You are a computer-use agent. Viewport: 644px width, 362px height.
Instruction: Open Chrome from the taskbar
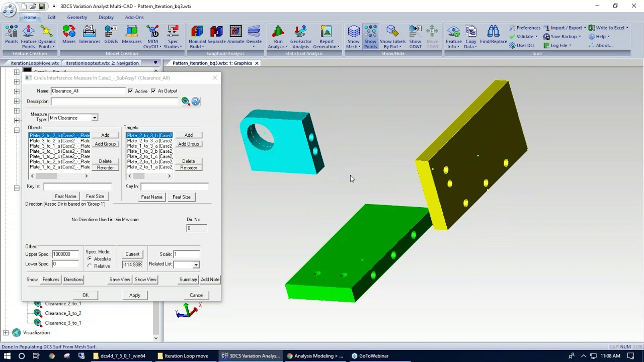point(51,356)
